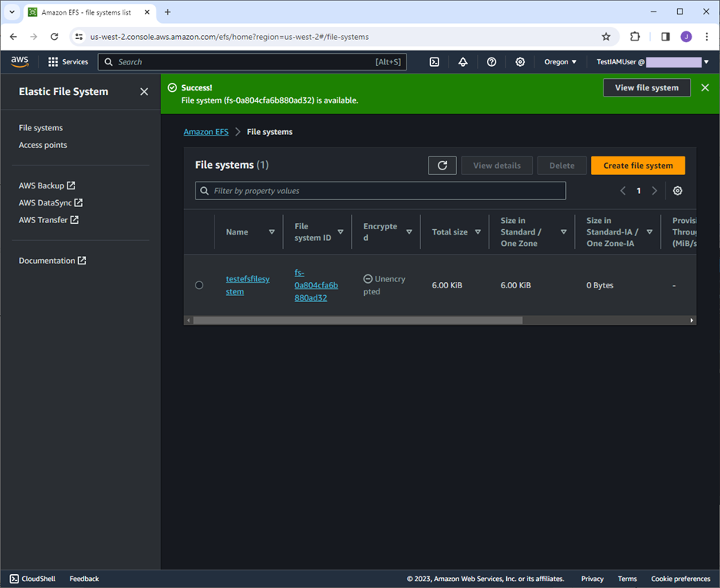720x588 pixels.
Task: Click the View details button
Action: pos(497,166)
